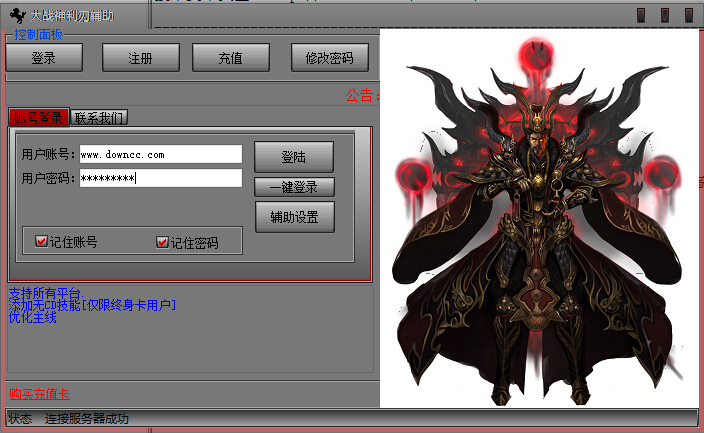This screenshot has height=433, width=704.
Task: Click into the 用户密码 password field
Action: [161, 178]
